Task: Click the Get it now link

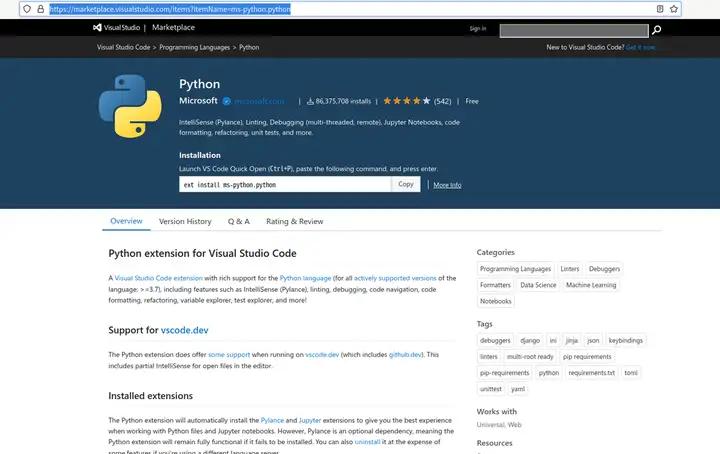Action: point(641,47)
